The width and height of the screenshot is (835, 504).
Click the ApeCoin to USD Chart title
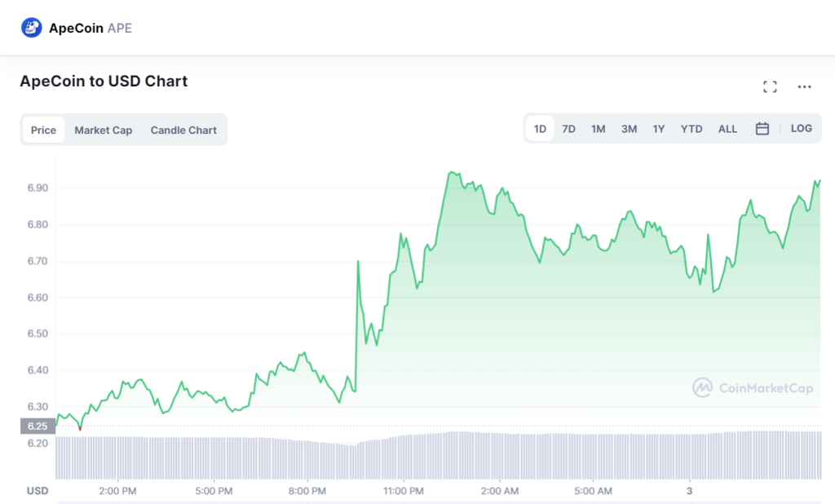click(x=104, y=81)
